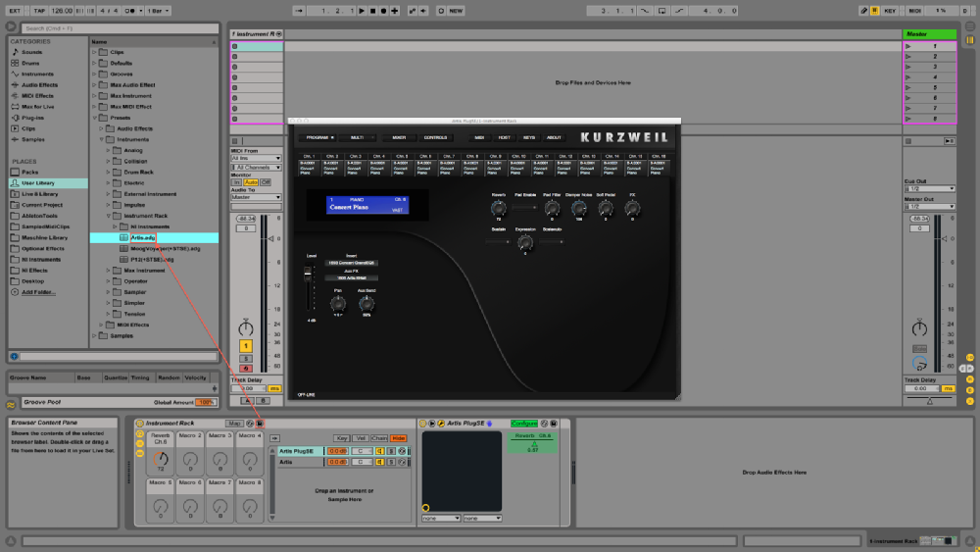The width and height of the screenshot is (980, 552).
Task: Collapse the Presets folder
Action: click(95, 118)
